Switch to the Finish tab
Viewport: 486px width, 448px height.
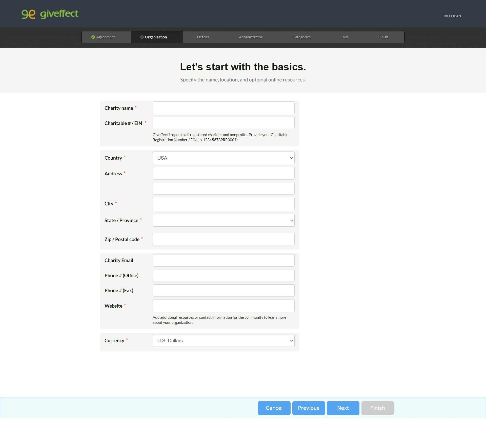(383, 37)
